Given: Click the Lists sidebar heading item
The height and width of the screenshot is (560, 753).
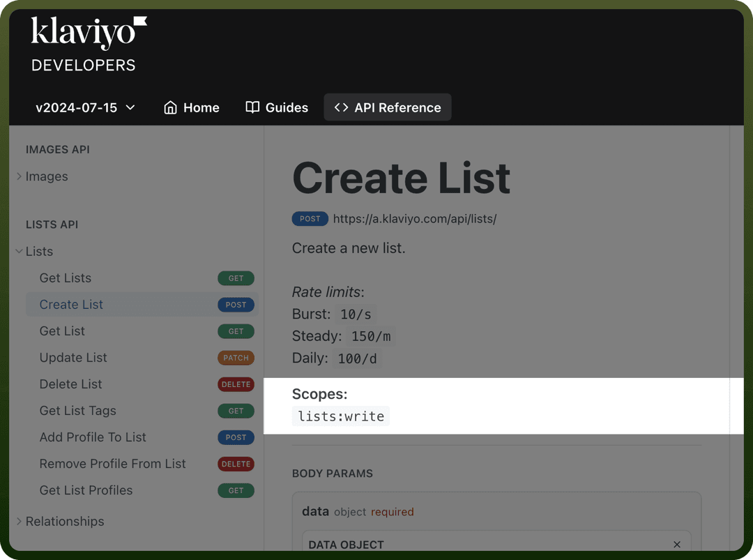Looking at the screenshot, I should pyautogui.click(x=39, y=251).
